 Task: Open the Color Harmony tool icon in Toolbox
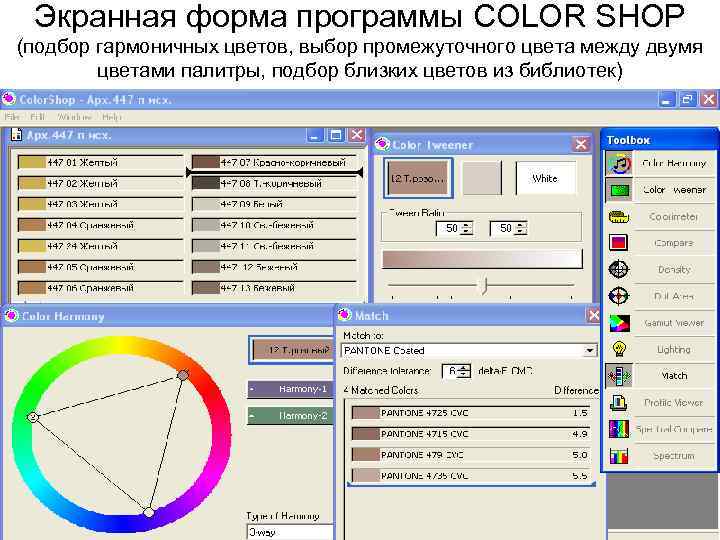[x=619, y=164]
